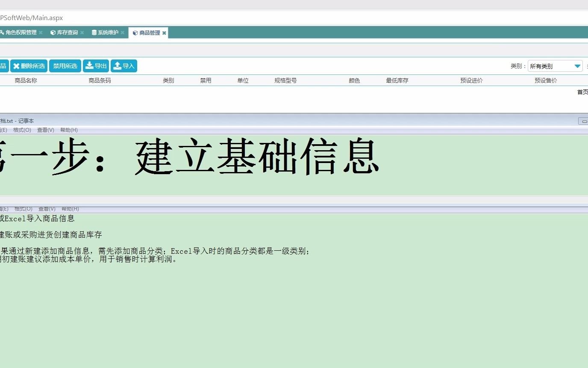The image size is (588, 368).
Task: Click the browser address bar URL
Action: tap(32, 18)
